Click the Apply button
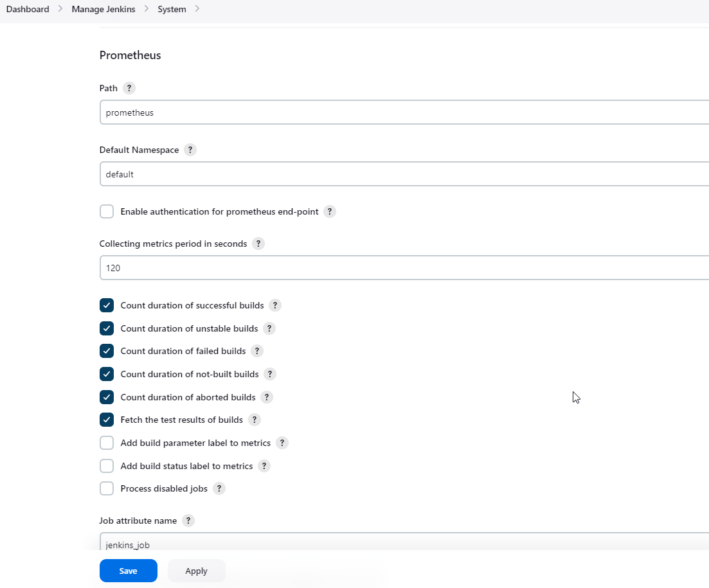The image size is (709, 588). point(196,571)
